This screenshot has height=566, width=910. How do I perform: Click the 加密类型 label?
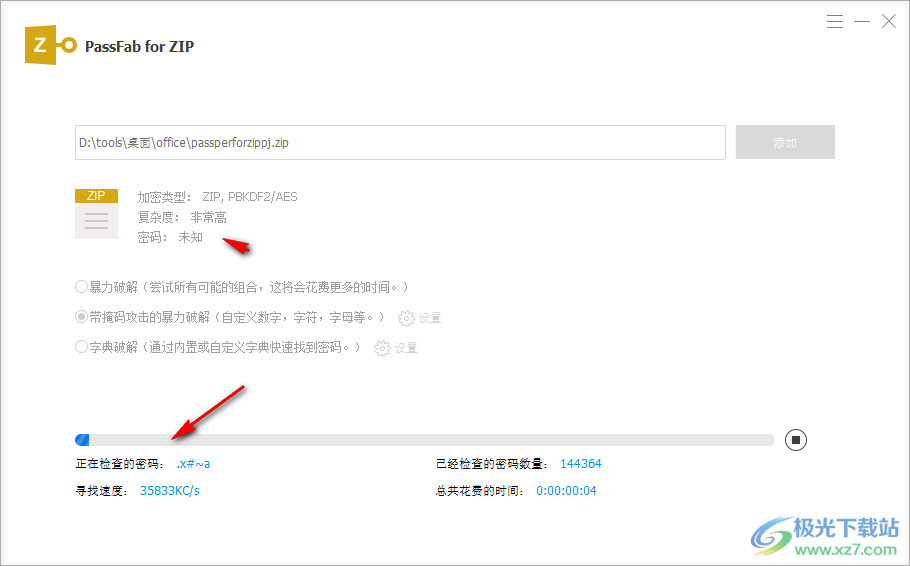click(164, 197)
